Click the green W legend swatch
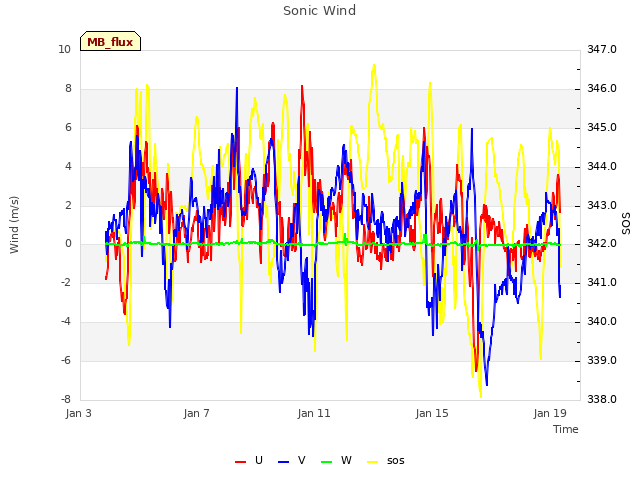Screen dimensions: 640x480 click(x=327, y=462)
